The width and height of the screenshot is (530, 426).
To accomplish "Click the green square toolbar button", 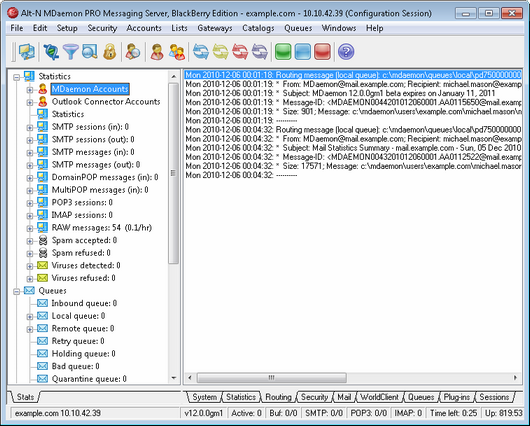I will coord(283,52).
